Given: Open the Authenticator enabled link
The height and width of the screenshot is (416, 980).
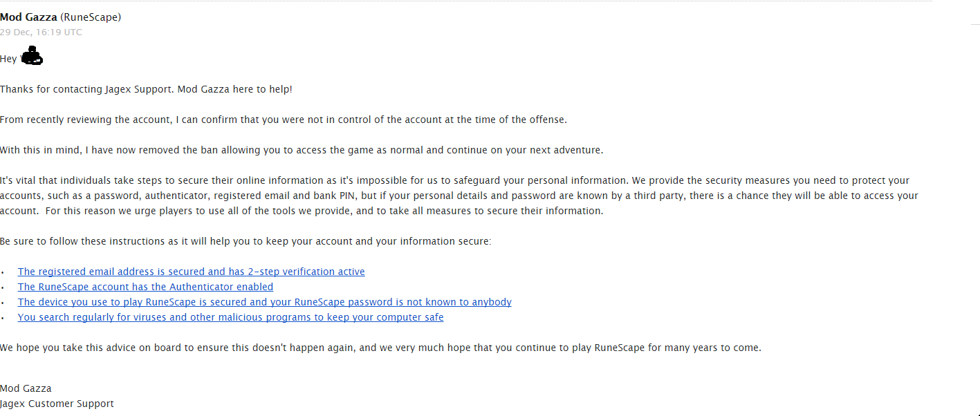Looking at the screenshot, I should coord(145,287).
